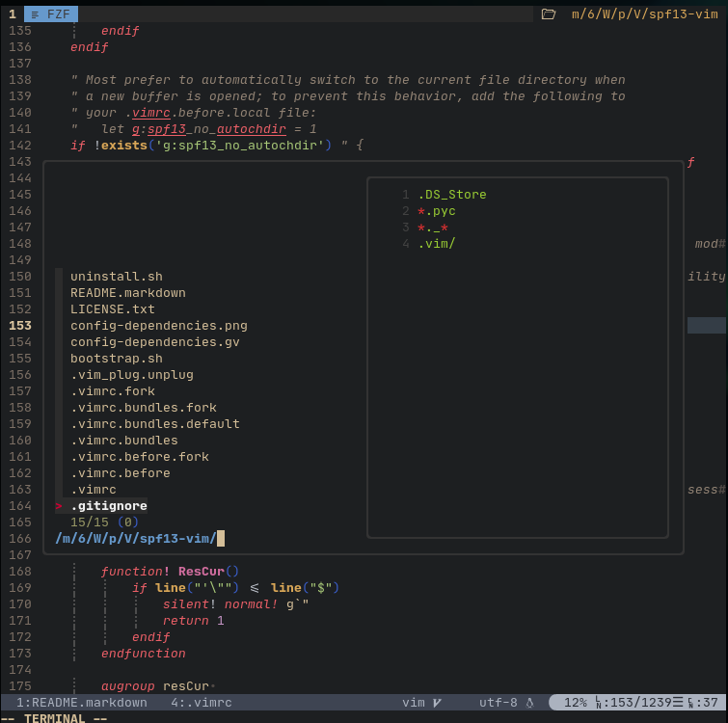The width and height of the screenshot is (728, 723).
Task: Click the vim filetype icon in statusline
Action: (437, 703)
